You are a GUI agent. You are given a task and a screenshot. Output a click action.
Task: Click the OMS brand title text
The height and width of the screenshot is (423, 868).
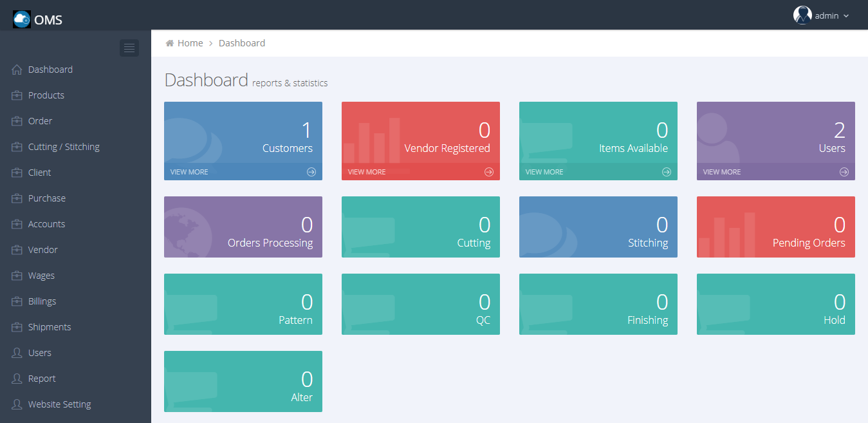[x=48, y=20]
